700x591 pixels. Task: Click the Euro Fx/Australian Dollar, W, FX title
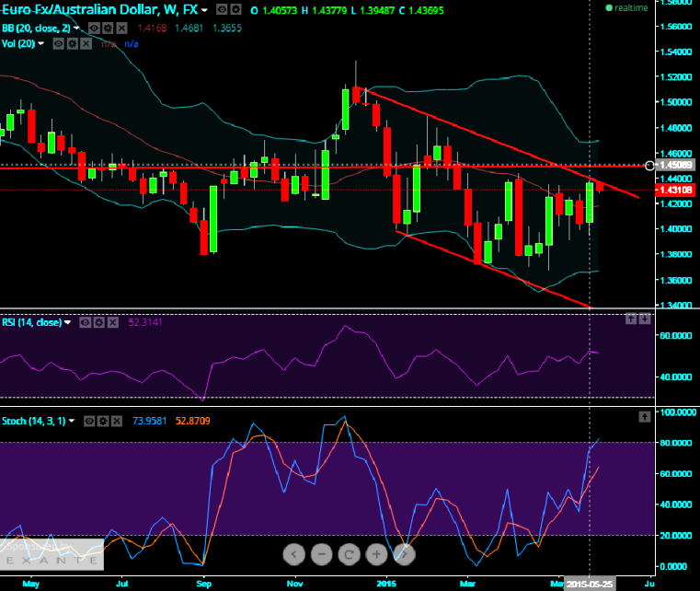click(x=99, y=9)
